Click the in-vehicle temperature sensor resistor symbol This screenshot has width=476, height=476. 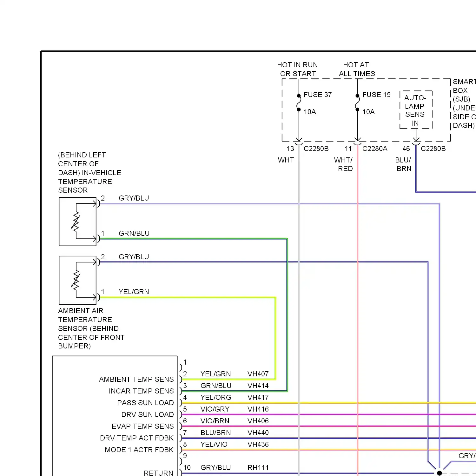(76, 221)
